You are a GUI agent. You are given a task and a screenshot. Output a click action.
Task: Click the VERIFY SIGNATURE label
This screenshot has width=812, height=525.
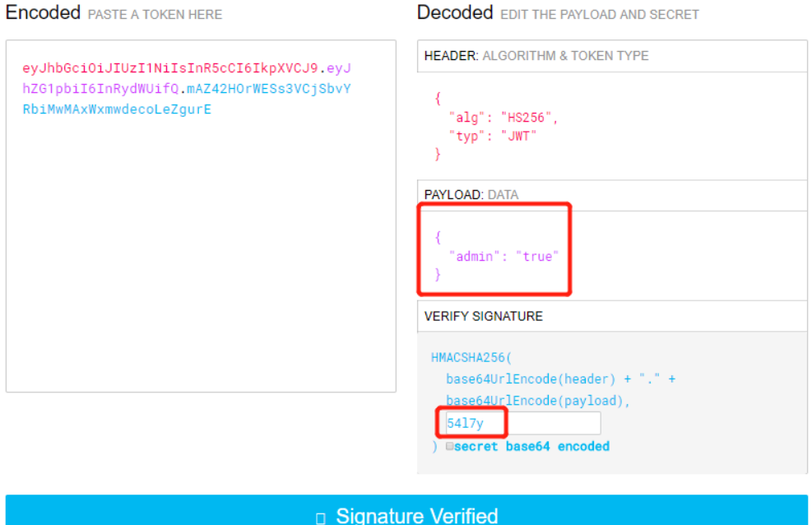(x=483, y=316)
